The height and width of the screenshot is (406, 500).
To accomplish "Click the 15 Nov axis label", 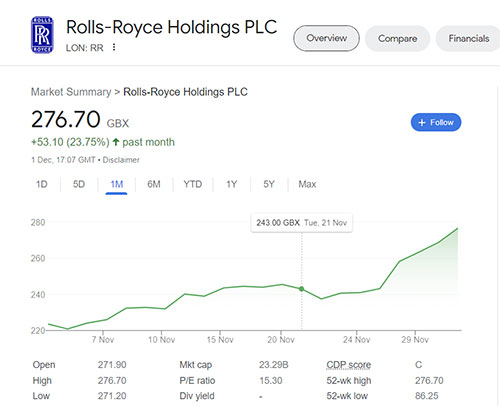I will tap(220, 340).
